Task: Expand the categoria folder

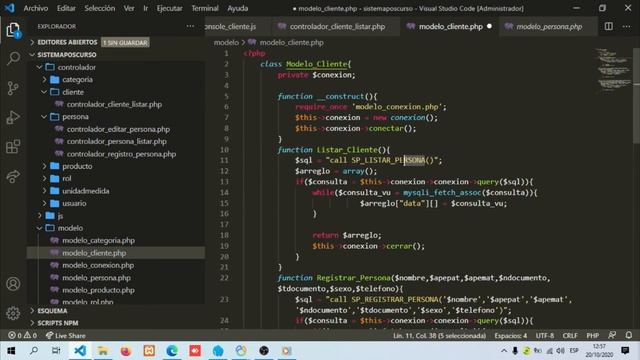Action: pyautogui.click(x=77, y=80)
